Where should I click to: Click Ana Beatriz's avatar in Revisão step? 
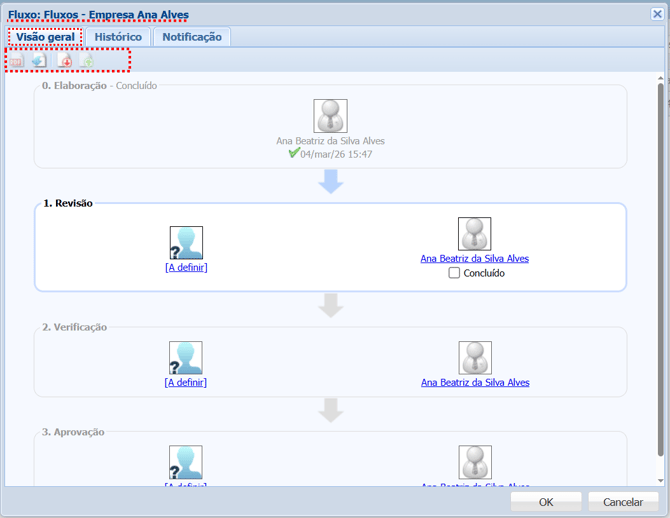[474, 234]
